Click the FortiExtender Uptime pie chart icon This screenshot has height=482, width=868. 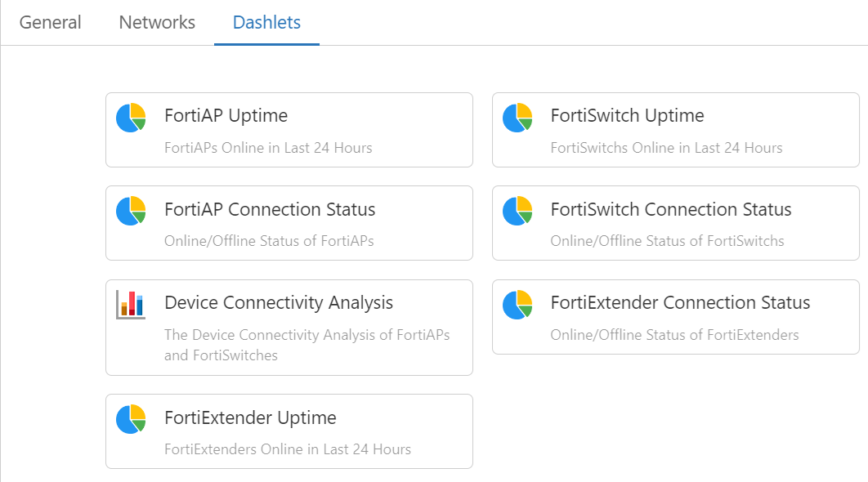[x=131, y=419]
